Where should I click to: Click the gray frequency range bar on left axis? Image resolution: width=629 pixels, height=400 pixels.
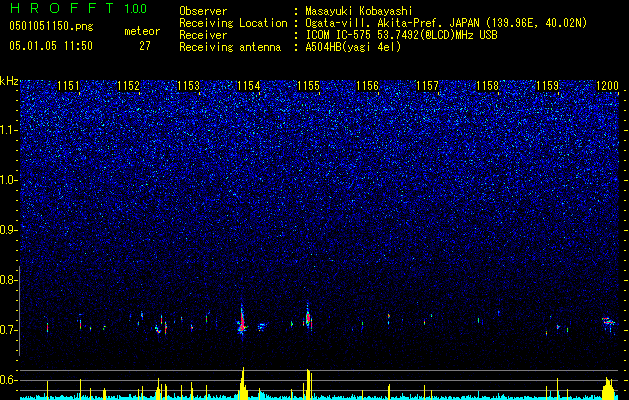pos(19,311)
